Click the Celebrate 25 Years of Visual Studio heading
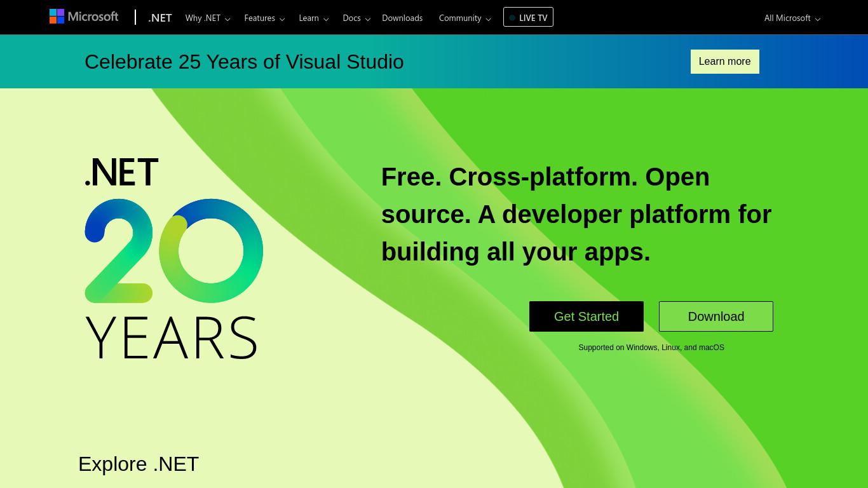 pos(244,62)
